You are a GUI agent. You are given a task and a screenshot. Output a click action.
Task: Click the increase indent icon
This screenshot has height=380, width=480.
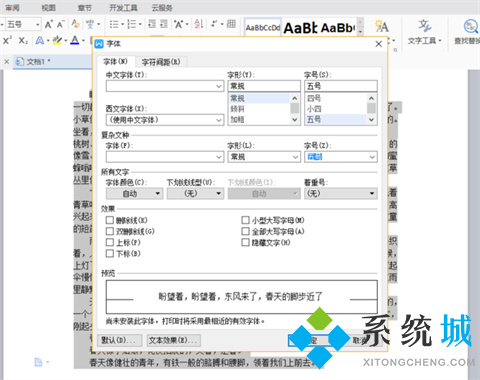pos(164,24)
